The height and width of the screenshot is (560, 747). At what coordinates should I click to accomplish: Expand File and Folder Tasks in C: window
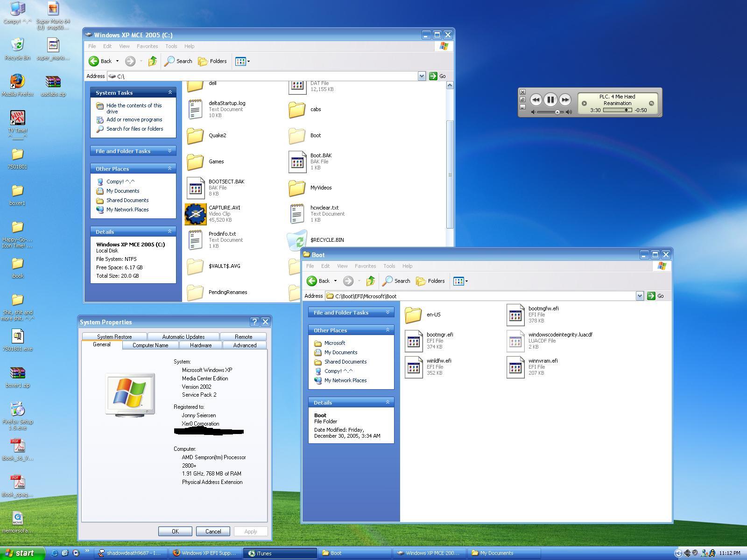coord(170,151)
